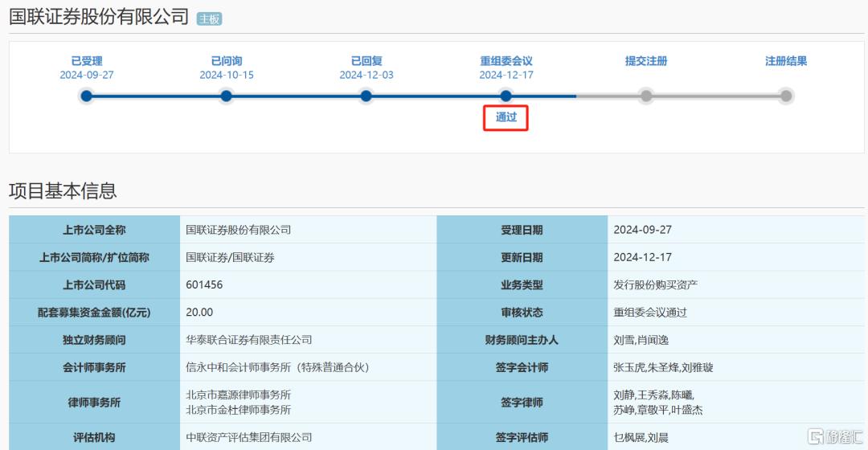This screenshot has height=450, width=868.
Task: Click the 律师事务所 header cell
Action: (94, 403)
